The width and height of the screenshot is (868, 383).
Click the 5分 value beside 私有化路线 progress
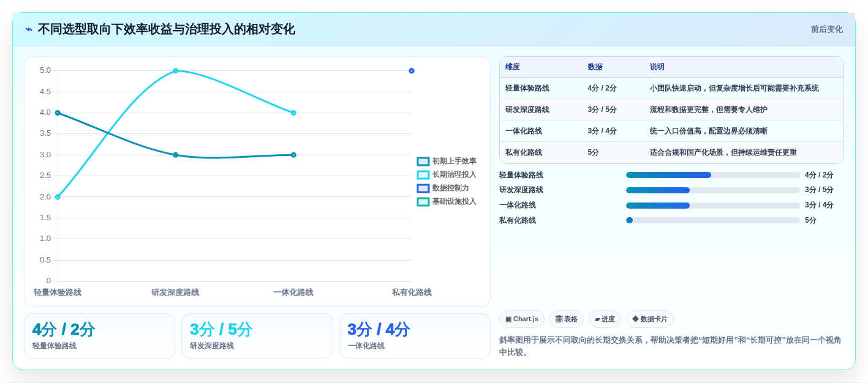tap(810, 220)
